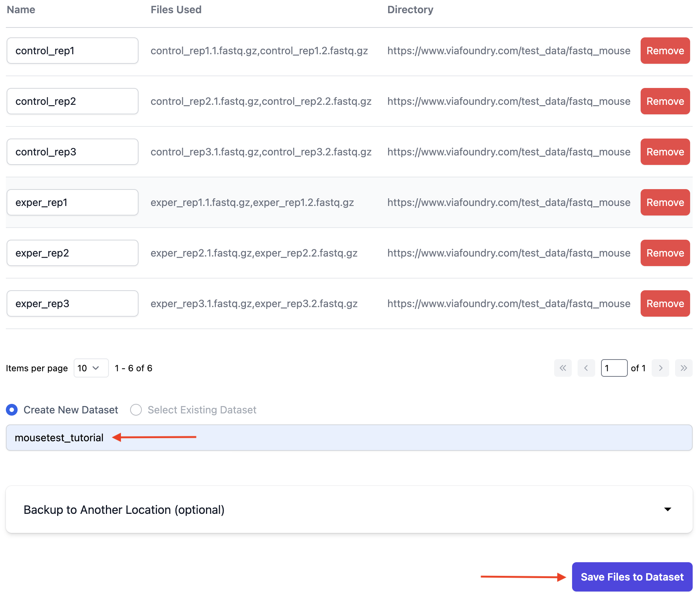The width and height of the screenshot is (700, 593).
Task: Choose Select Existing Dataset option
Action: click(x=136, y=410)
